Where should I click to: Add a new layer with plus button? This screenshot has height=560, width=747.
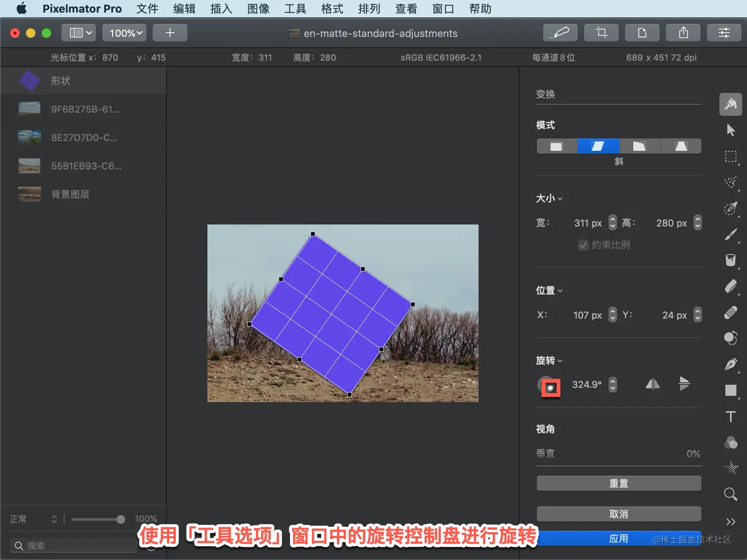click(170, 33)
